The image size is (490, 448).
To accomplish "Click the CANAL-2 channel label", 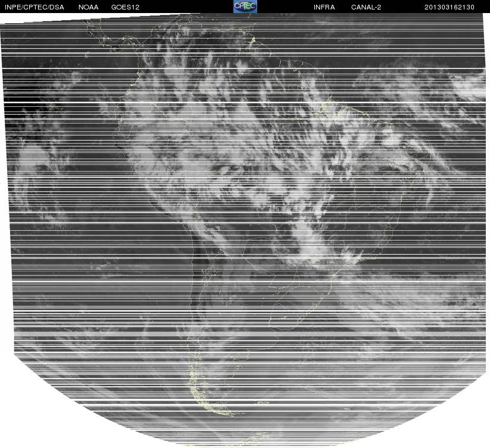I will pos(366,7).
